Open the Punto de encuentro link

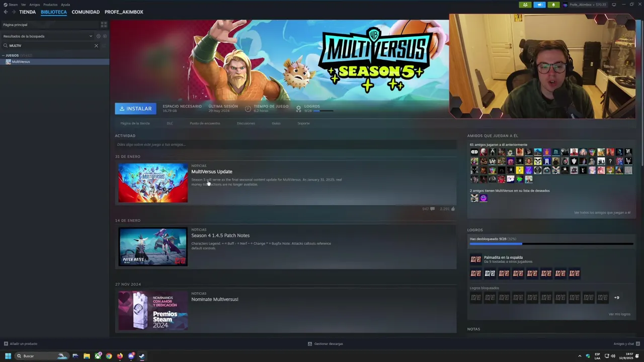[x=205, y=123]
